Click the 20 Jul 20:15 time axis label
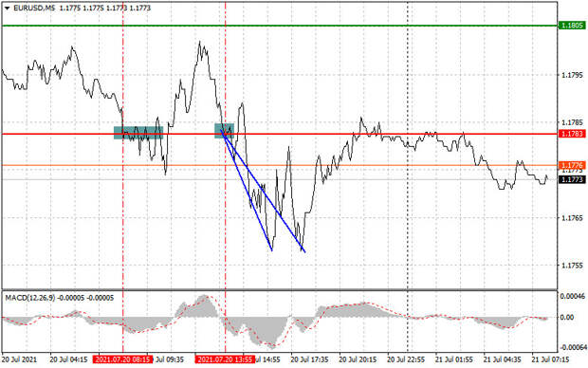The image size is (588, 368). tap(358, 359)
